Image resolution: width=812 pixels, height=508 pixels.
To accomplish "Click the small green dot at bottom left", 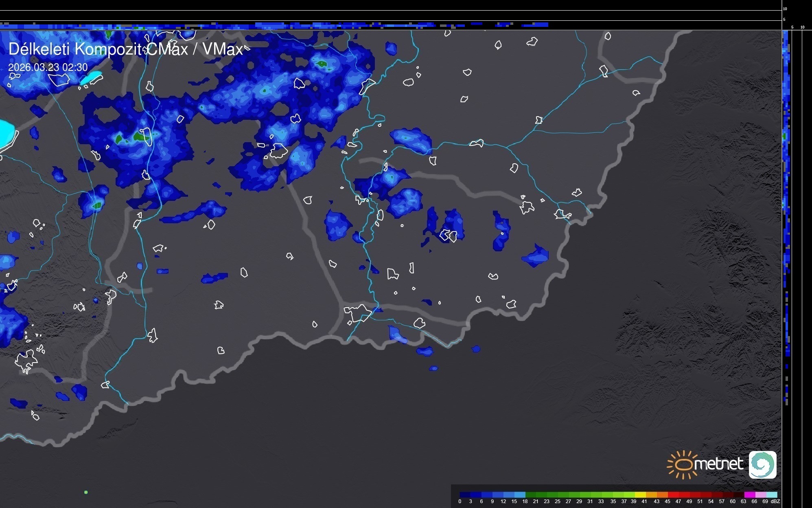I will coord(86,492).
